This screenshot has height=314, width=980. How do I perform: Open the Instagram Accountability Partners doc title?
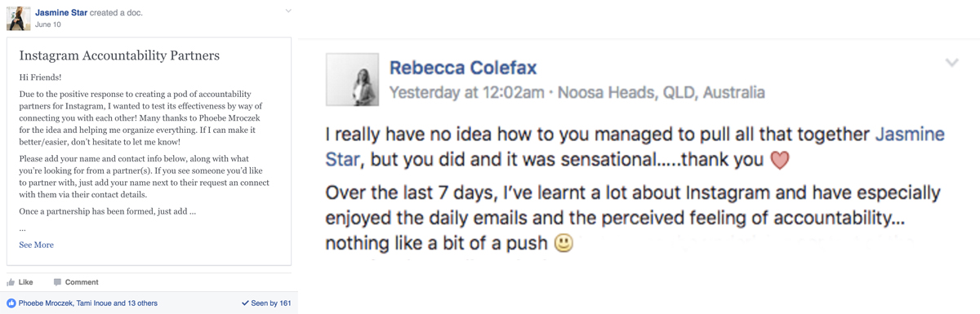coord(119,55)
